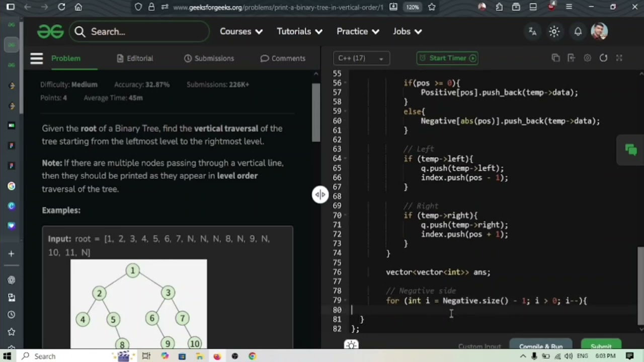Enter fullscreen editor mode

point(619,58)
